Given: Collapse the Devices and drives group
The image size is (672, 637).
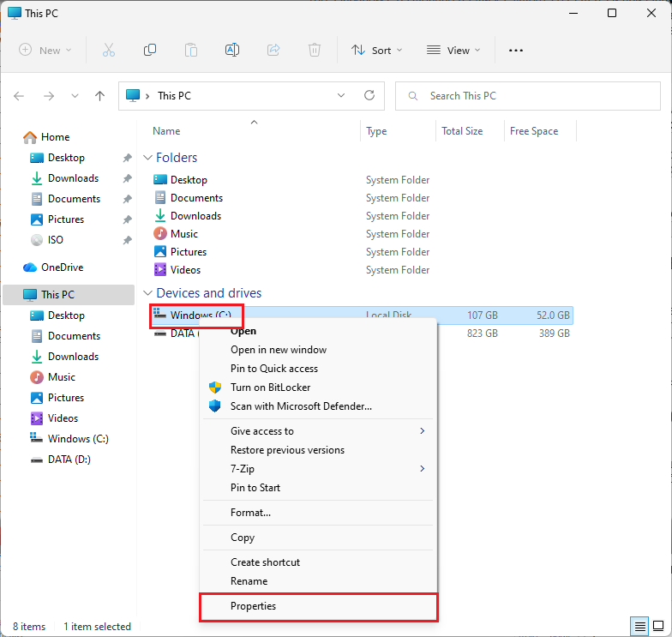Looking at the screenshot, I should point(148,293).
